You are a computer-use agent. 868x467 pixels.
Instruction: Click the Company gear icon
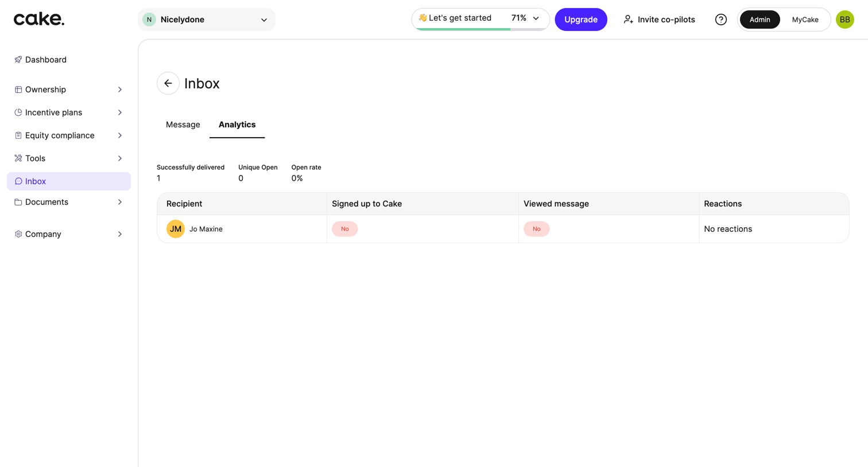pyautogui.click(x=18, y=234)
